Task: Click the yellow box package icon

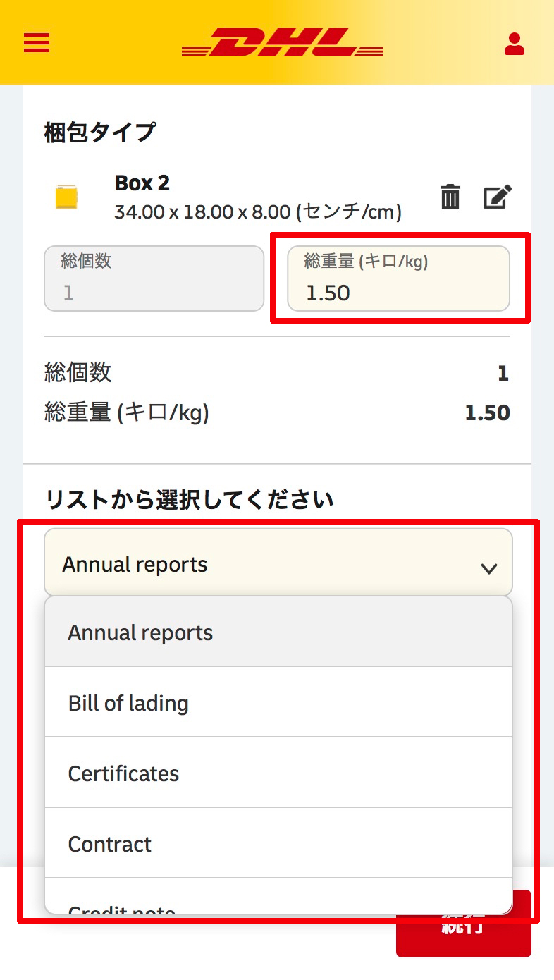Action: [x=66, y=197]
